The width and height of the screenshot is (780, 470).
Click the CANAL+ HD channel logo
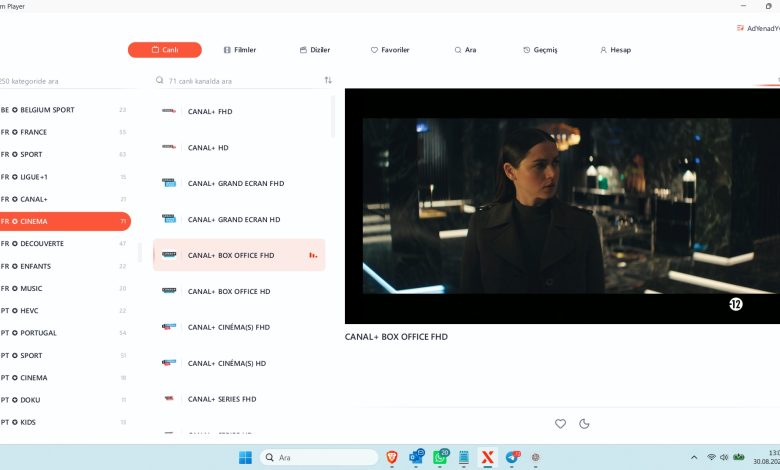(169, 147)
